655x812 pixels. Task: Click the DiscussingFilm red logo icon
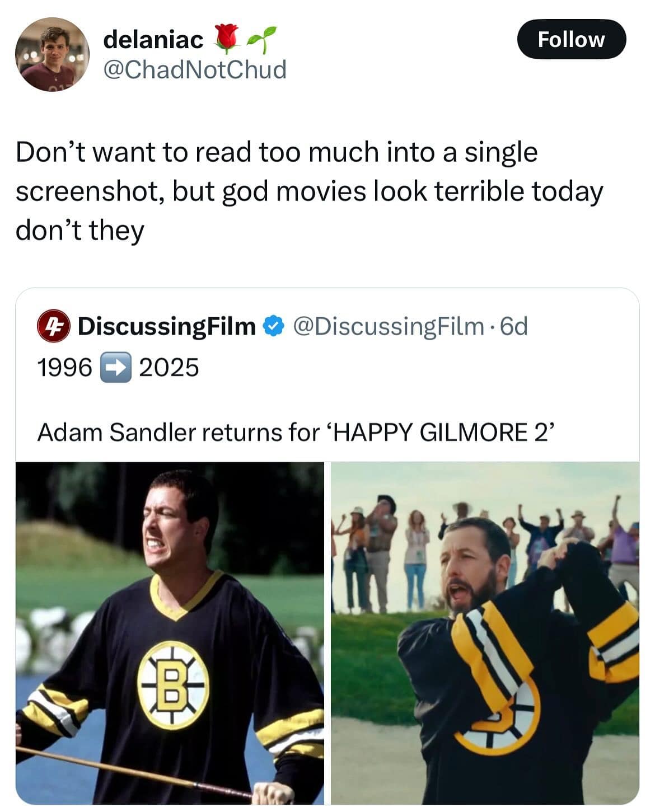pyautogui.click(x=53, y=327)
